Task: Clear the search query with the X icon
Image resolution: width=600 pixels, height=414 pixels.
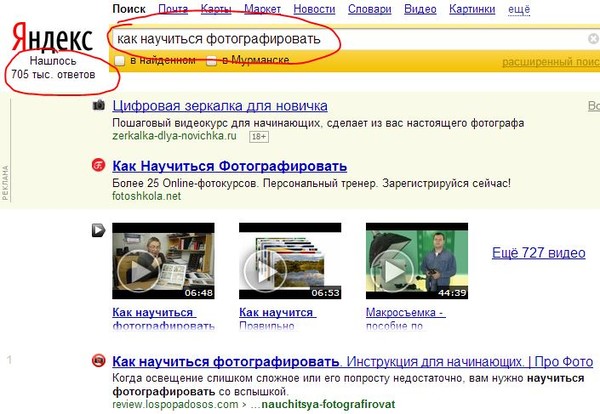Action: (x=593, y=39)
